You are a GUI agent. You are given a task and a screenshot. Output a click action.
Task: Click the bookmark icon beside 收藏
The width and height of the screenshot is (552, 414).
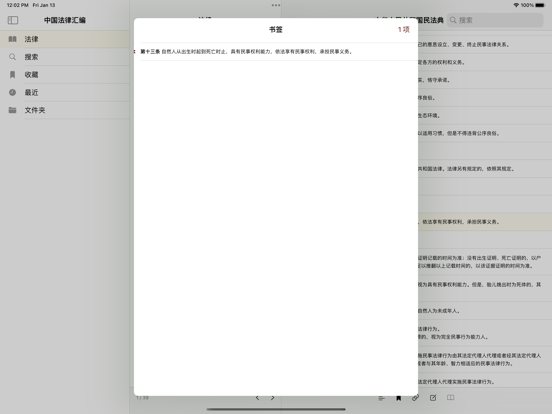click(12, 75)
